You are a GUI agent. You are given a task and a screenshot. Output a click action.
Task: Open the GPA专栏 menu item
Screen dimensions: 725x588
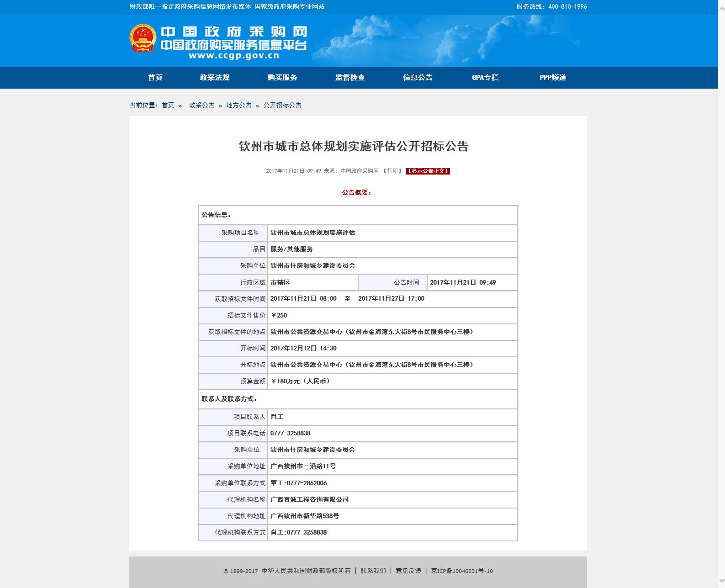485,78
